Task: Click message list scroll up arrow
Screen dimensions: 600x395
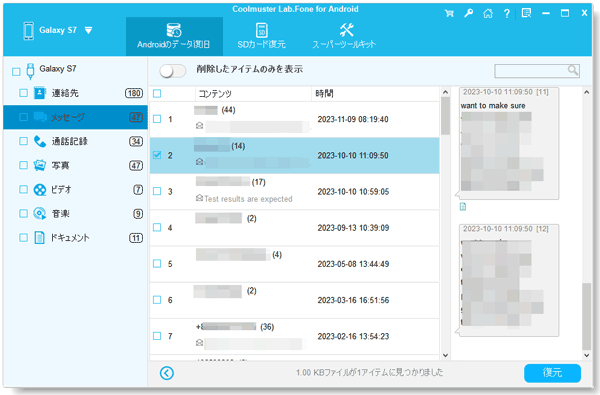Action: (x=445, y=92)
